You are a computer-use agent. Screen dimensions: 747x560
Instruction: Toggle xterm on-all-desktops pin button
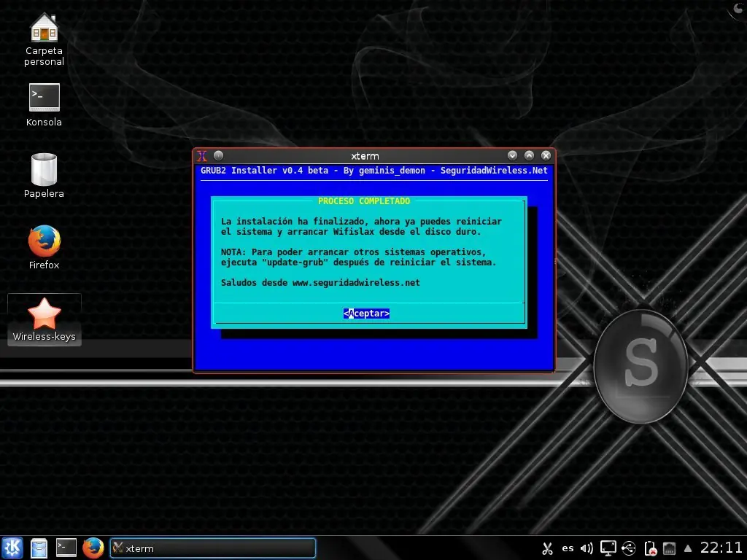(218, 155)
